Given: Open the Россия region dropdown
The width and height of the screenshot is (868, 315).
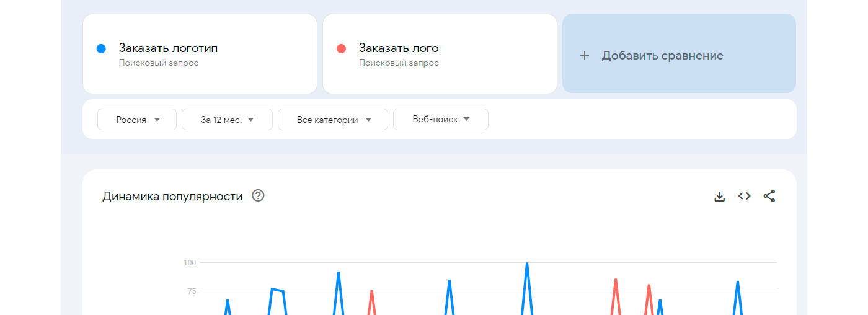Looking at the screenshot, I should coord(137,120).
